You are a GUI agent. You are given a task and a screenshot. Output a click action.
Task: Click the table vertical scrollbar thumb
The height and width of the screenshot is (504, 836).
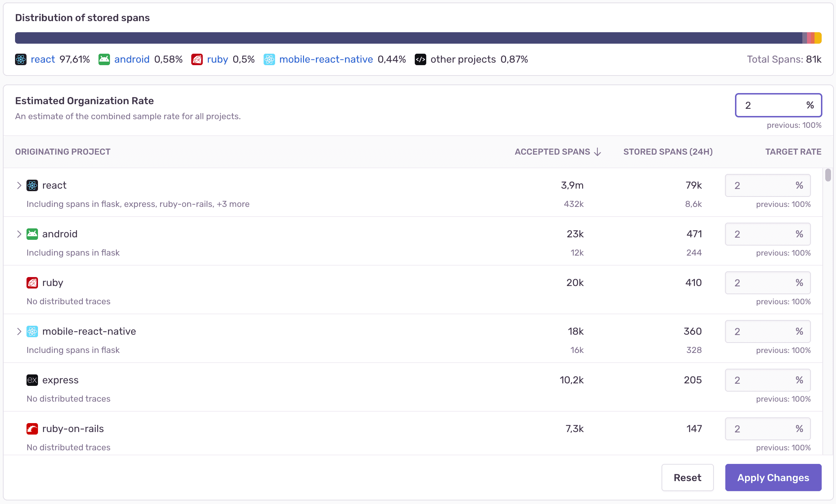tap(828, 175)
